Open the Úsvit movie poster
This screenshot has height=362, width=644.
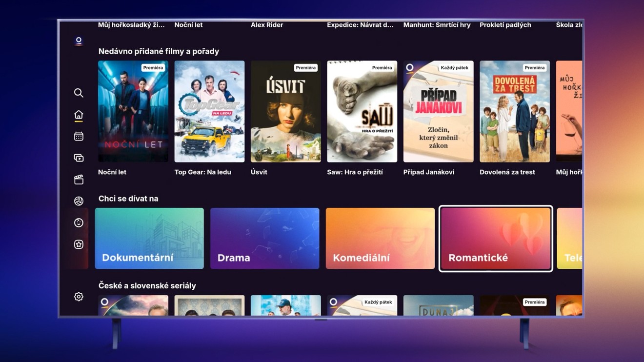pyautogui.click(x=286, y=111)
